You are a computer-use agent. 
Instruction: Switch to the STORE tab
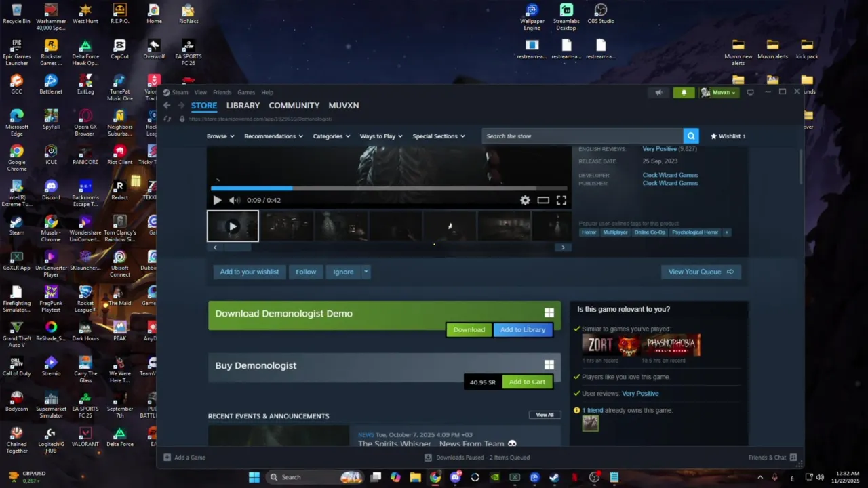point(204,106)
